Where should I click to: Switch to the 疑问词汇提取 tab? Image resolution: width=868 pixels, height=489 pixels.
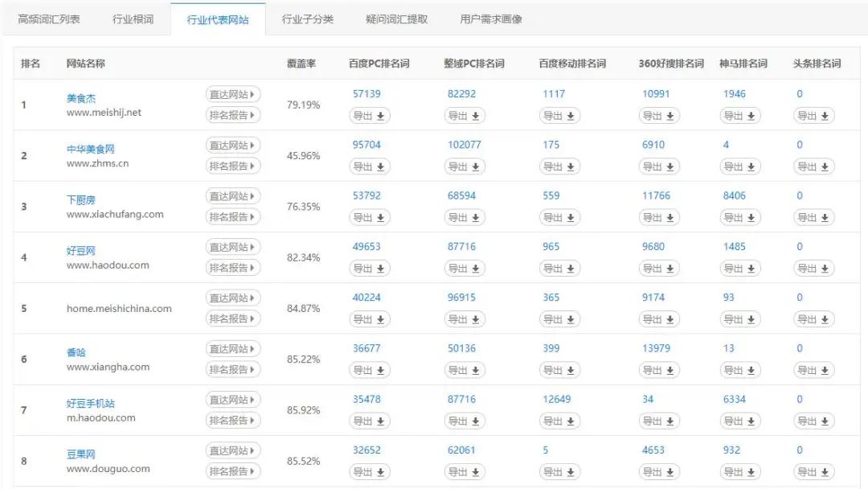click(x=395, y=17)
